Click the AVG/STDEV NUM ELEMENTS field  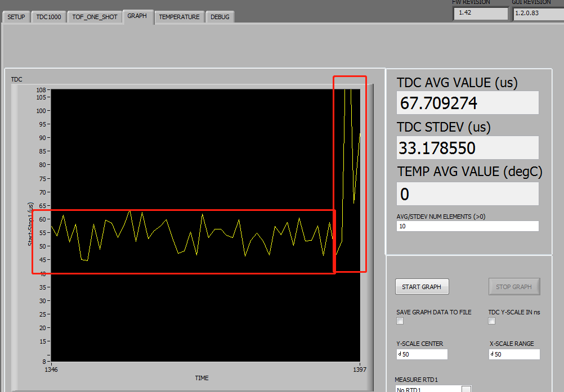click(x=467, y=226)
